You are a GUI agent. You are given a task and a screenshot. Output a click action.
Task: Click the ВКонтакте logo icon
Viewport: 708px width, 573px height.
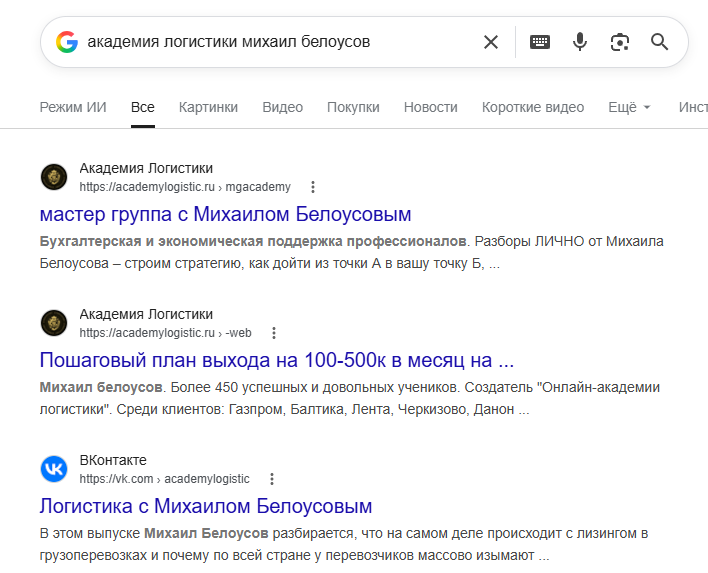[54, 469]
